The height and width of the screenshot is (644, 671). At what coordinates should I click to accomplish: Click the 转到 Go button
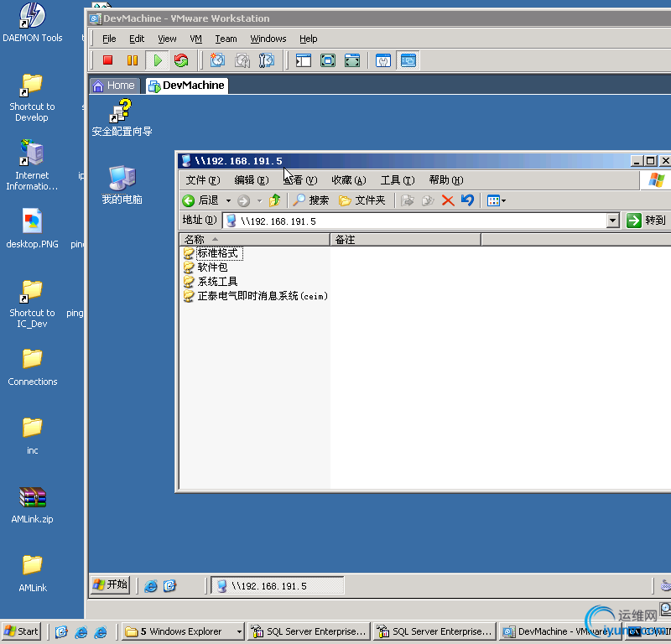[x=646, y=221]
